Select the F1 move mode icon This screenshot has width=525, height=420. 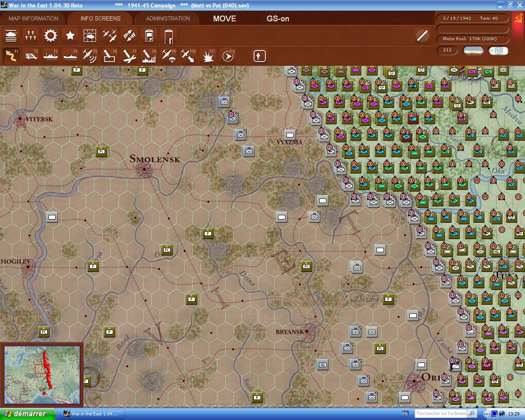[11, 56]
